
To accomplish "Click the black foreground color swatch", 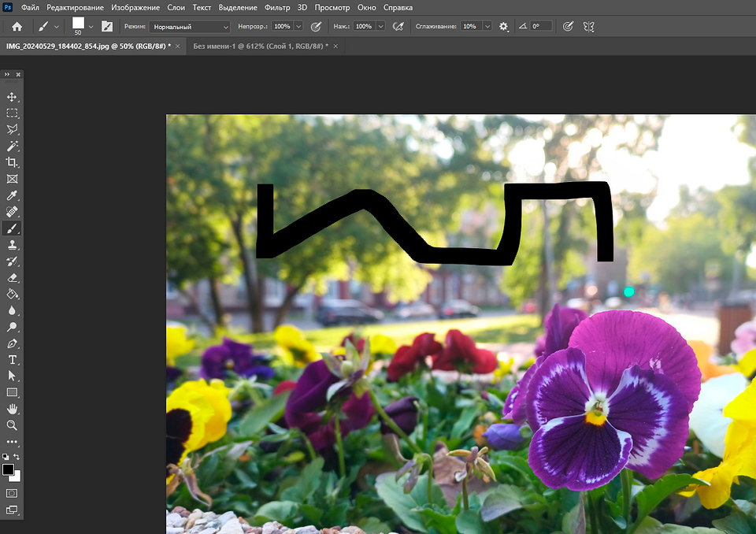I will point(8,469).
